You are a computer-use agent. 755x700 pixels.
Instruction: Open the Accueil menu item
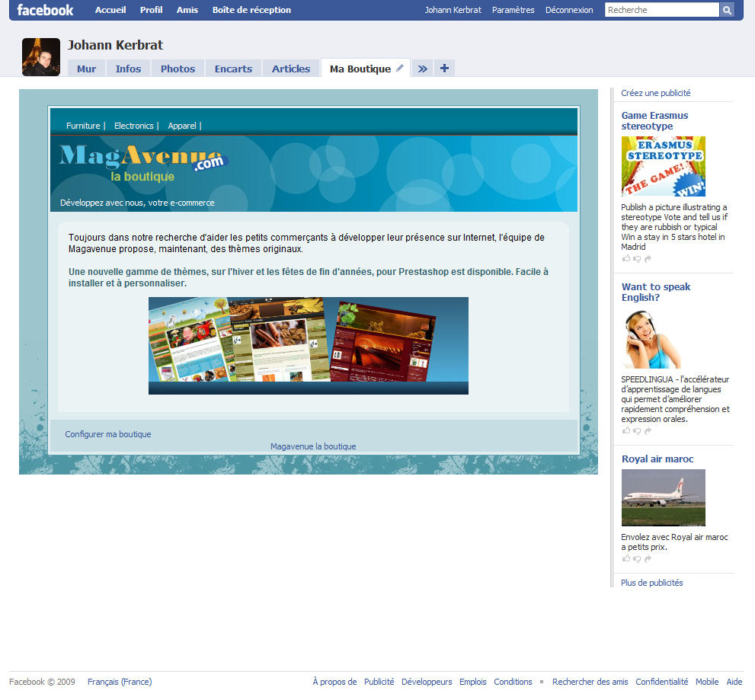[110, 10]
